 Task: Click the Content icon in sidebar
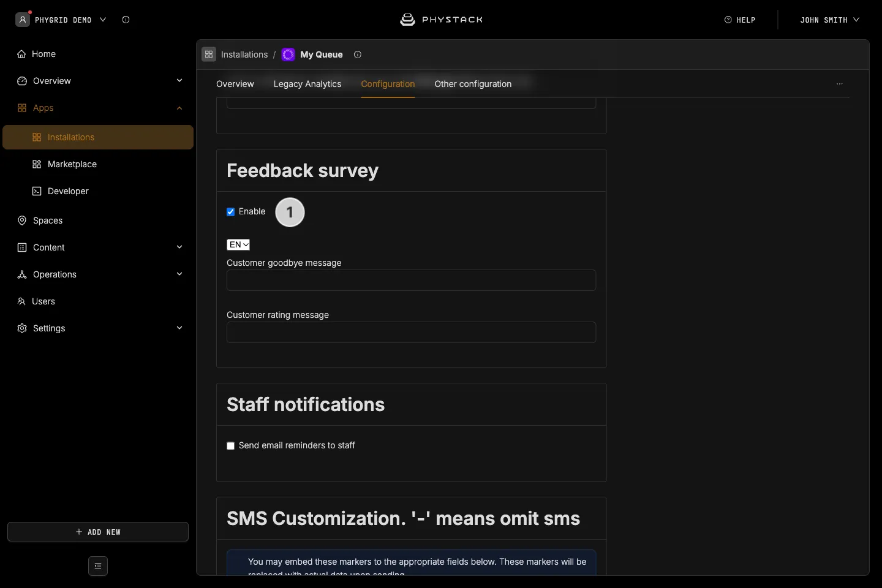pyautogui.click(x=22, y=247)
